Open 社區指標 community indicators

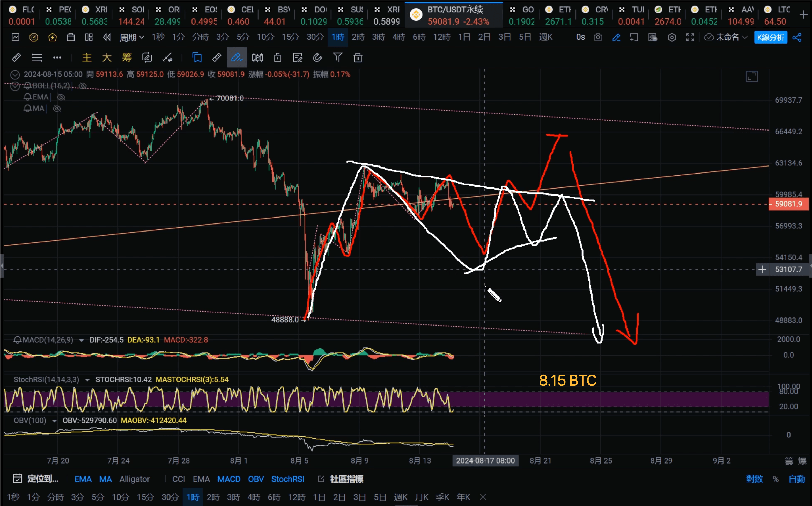coord(341,479)
